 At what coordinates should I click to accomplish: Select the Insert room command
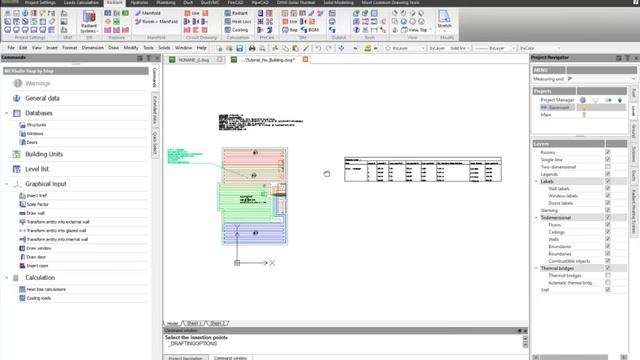coord(37,266)
